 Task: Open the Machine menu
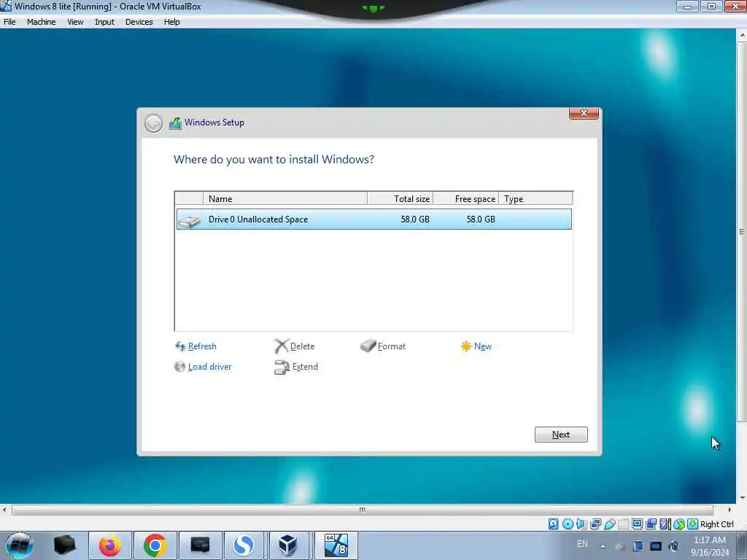pyautogui.click(x=41, y=22)
